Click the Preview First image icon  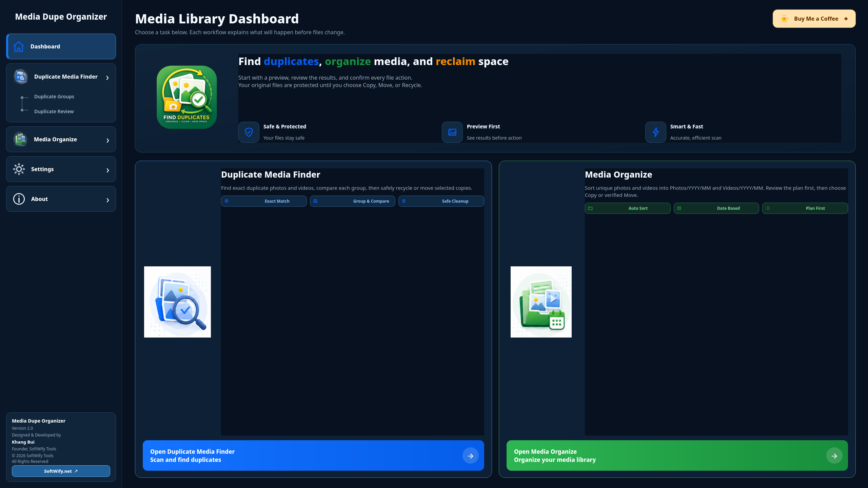tap(452, 132)
